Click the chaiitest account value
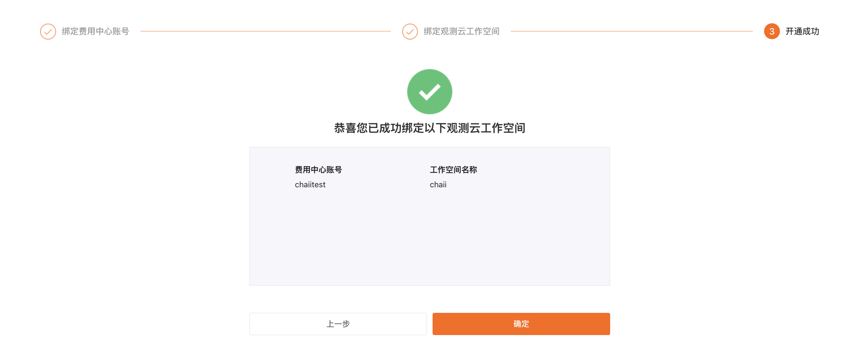Screen dimensions: 868x352 (310, 184)
